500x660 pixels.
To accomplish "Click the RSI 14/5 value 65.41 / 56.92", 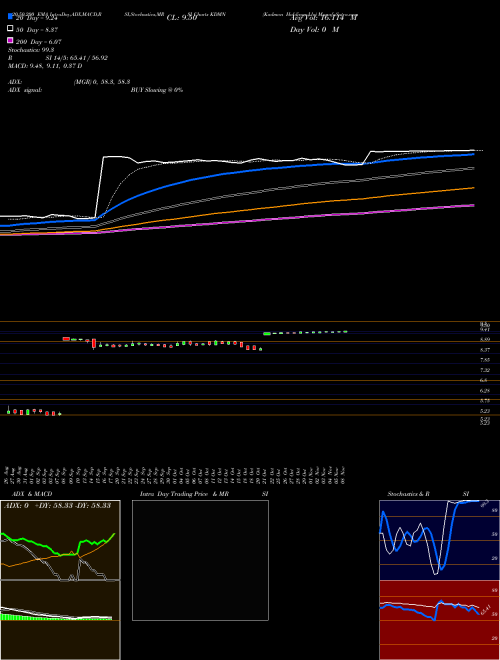I will pos(76,58).
